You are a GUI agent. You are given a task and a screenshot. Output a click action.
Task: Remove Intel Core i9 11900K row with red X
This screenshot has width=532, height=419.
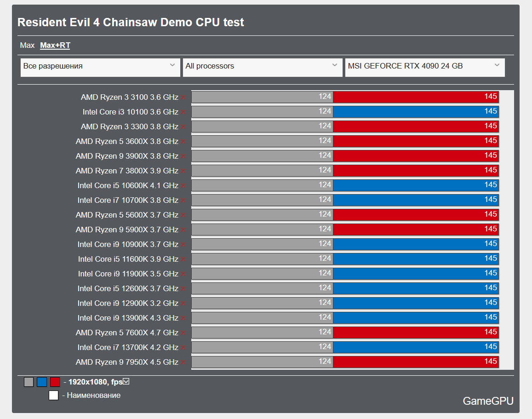click(x=183, y=274)
